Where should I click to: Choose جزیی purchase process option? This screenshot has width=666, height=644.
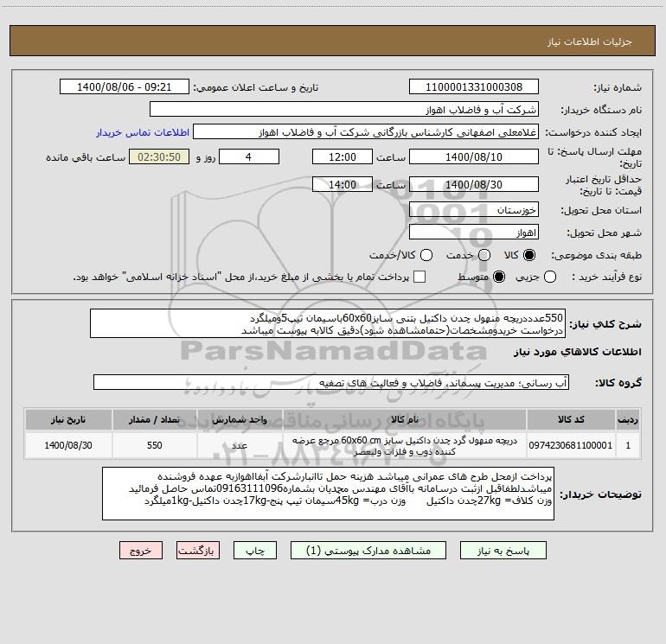pos(549,277)
